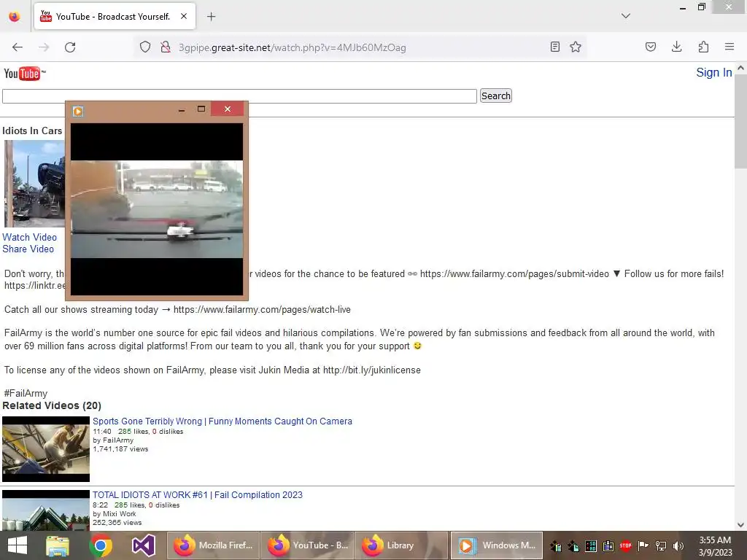The height and width of the screenshot is (560, 747).
Task: Close the YouTube - Broadcast Yourself tab
Action: [184, 16]
